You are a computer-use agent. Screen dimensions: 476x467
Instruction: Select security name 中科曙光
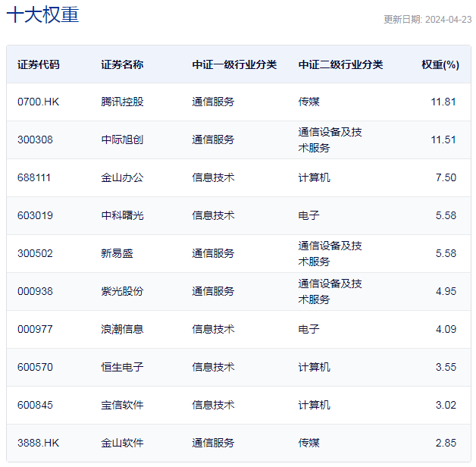point(122,215)
